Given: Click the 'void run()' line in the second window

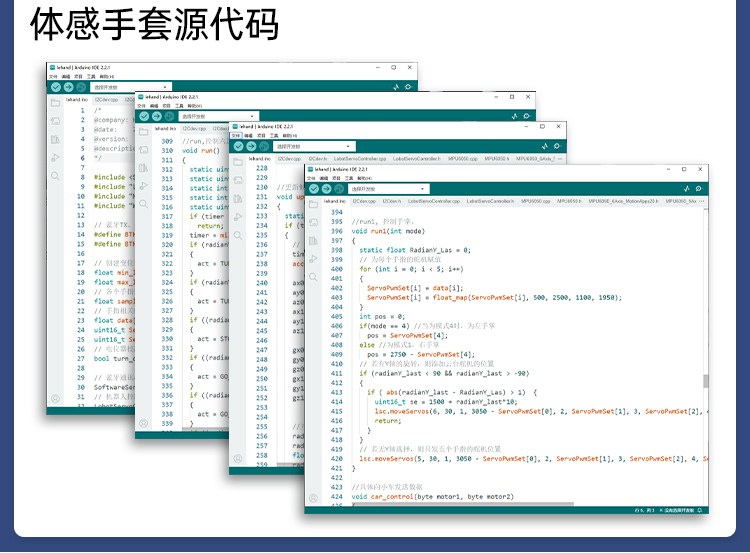Looking at the screenshot, I should [201, 150].
